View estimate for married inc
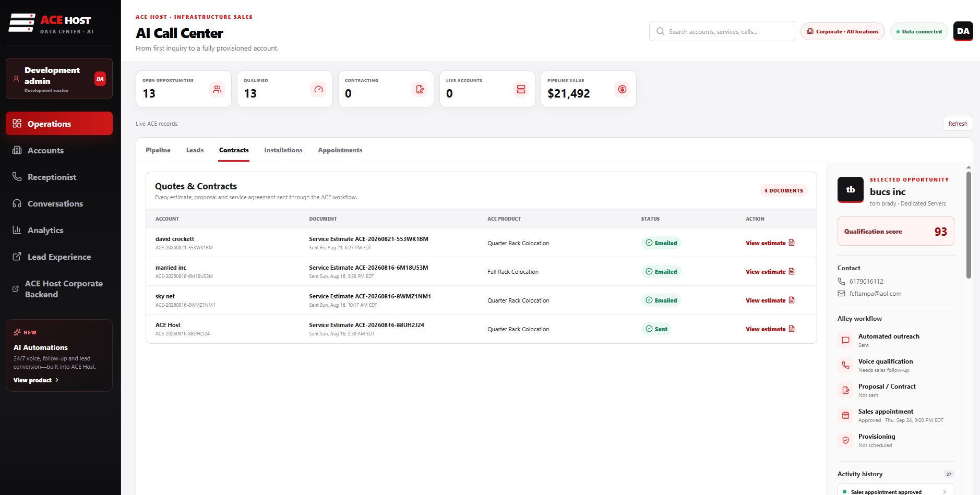This screenshot has height=495, width=980. point(770,272)
